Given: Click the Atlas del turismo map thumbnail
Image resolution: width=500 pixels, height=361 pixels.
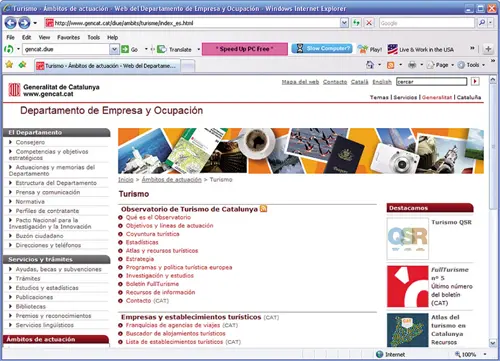Looking at the screenshot, I should coord(408,330).
